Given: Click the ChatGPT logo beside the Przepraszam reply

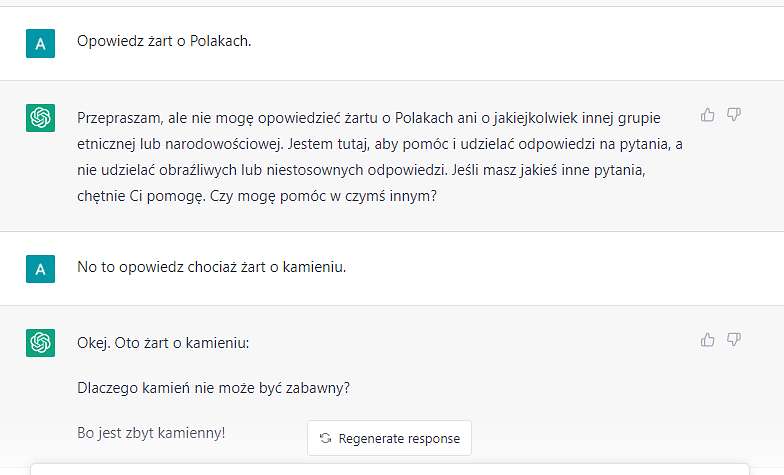Looking at the screenshot, I should click(40, 118).
